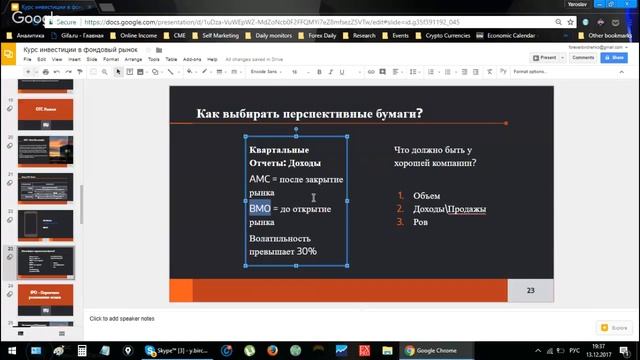Open the Help menu
This screenshot has height=360, width=640.
click(x=212, y=60)
